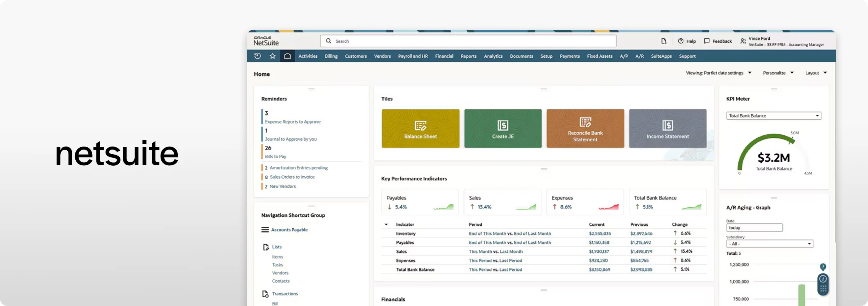Click the Payables previous value $1,215,692

coord(640,243)
